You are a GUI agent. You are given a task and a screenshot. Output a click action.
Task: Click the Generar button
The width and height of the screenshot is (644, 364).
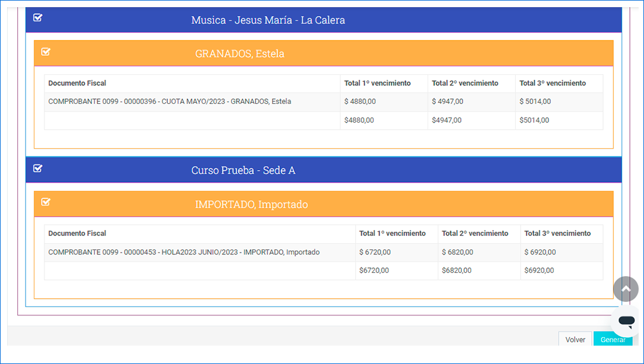click(x=613, y=340)
